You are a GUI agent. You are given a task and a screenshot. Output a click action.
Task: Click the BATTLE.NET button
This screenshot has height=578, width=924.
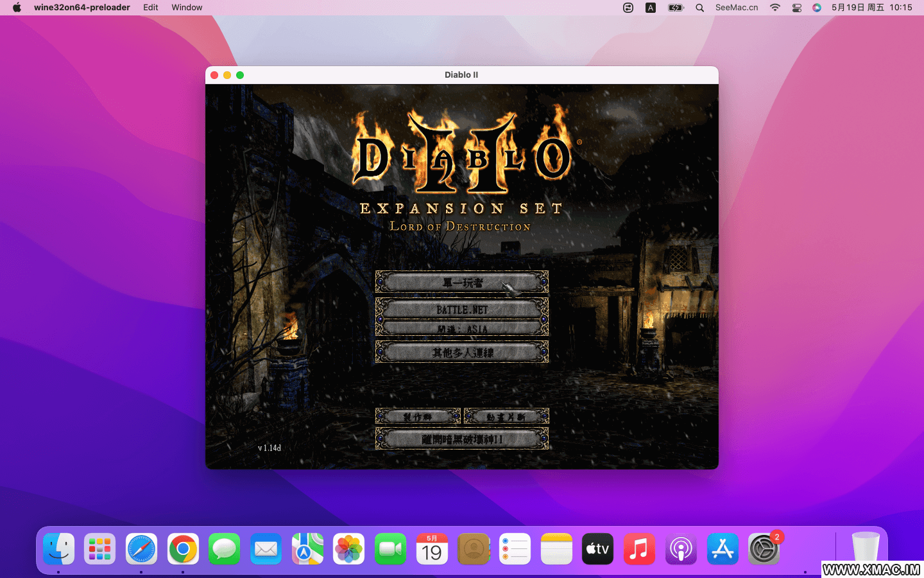(x=462, y=309)
